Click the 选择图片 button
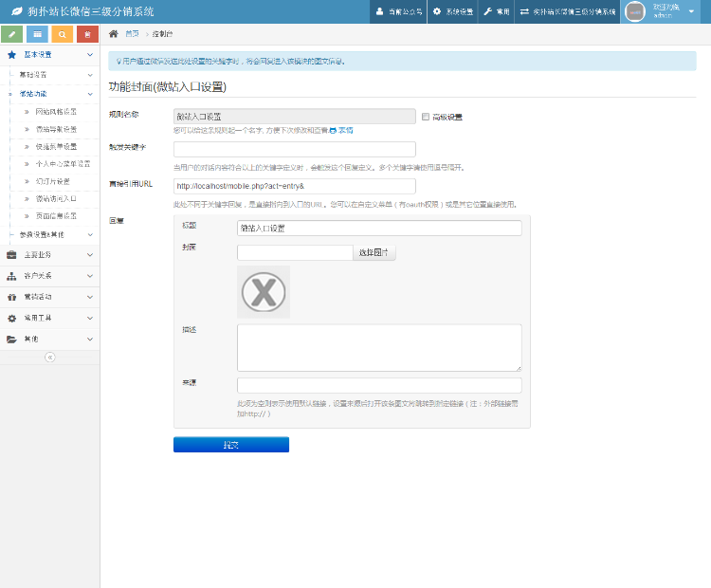The height and width of the screenshot is (588, 711). (374, 252)
